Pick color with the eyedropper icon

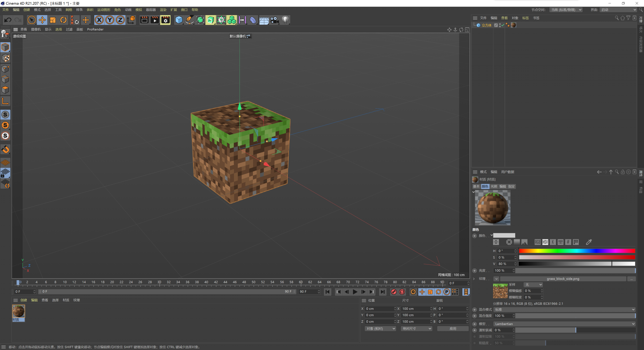[x=589, y=242]
